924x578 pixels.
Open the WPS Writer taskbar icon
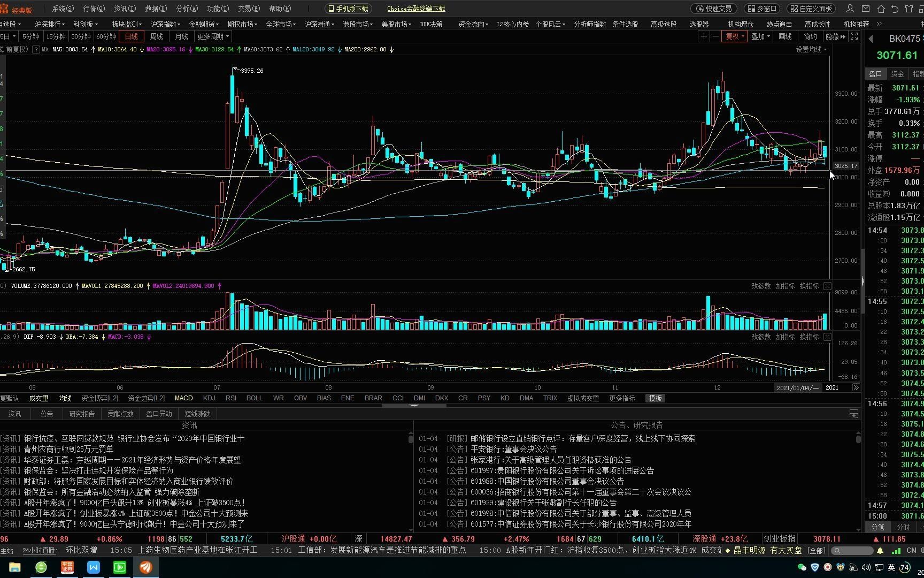point(93,567)
